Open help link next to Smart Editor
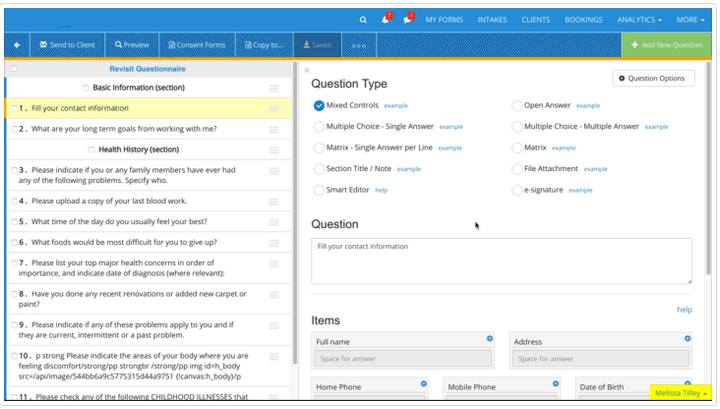The width and height of the screenshot is (720, 409). pos(381,190)
